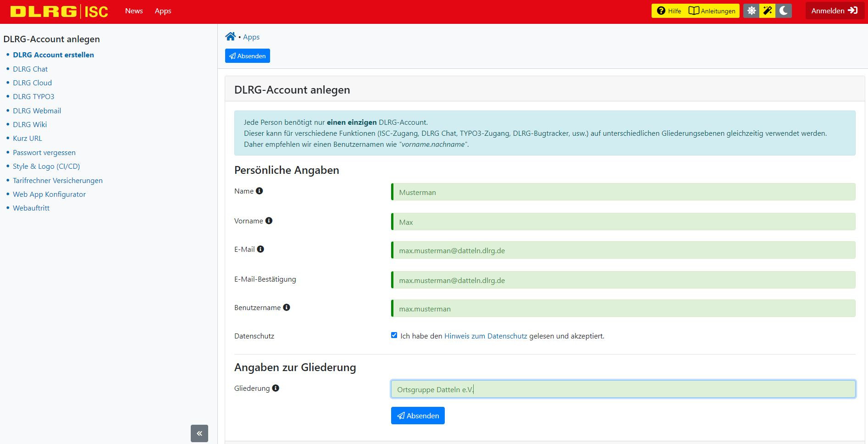
Task: Click the Vorname input field
Action: pos(623,222)
